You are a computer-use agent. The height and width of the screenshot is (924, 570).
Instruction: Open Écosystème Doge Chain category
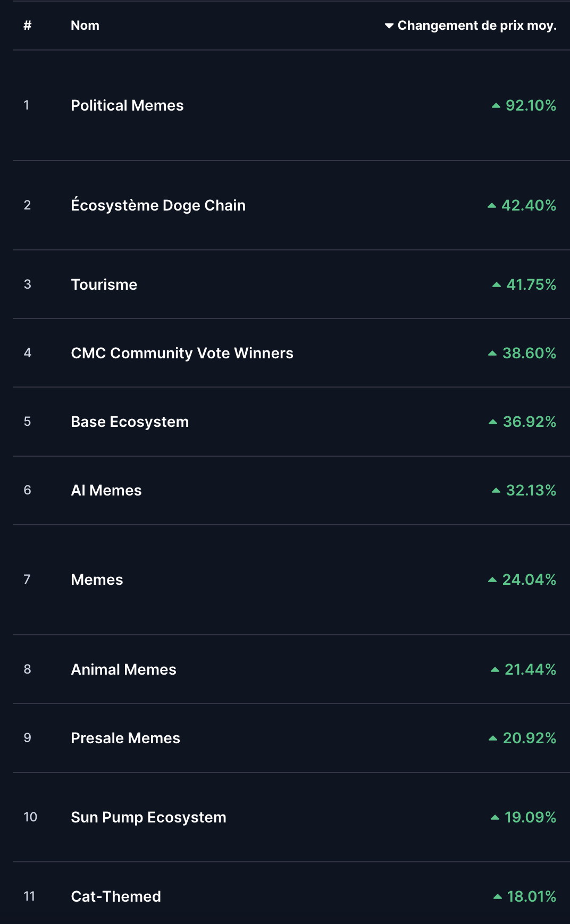[x=158, y=205]
